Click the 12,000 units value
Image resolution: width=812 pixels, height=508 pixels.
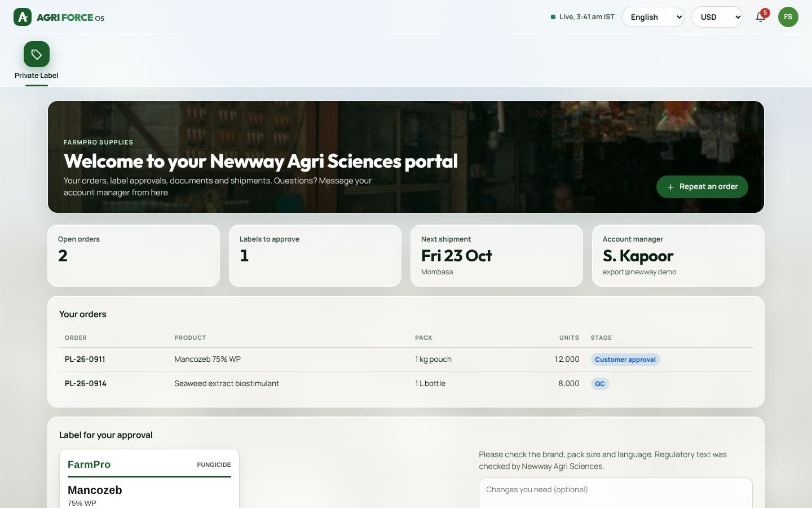[567, 360]
